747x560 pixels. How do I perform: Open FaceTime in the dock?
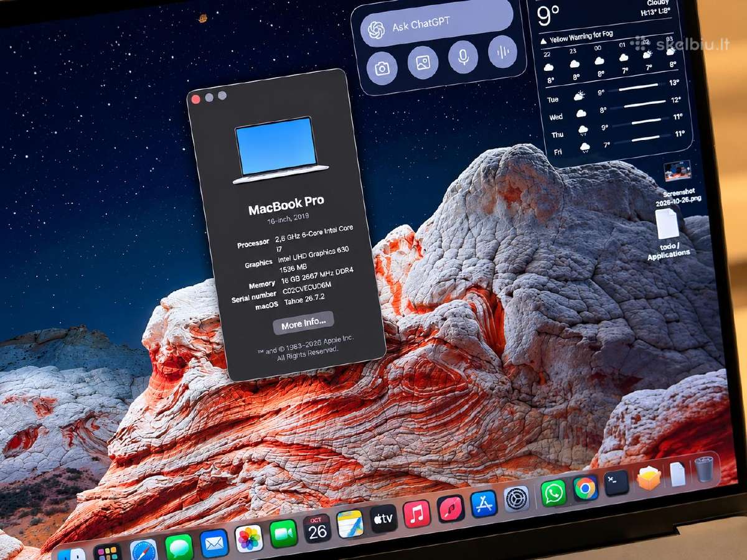pyautogui.click(x=283, y=533)
